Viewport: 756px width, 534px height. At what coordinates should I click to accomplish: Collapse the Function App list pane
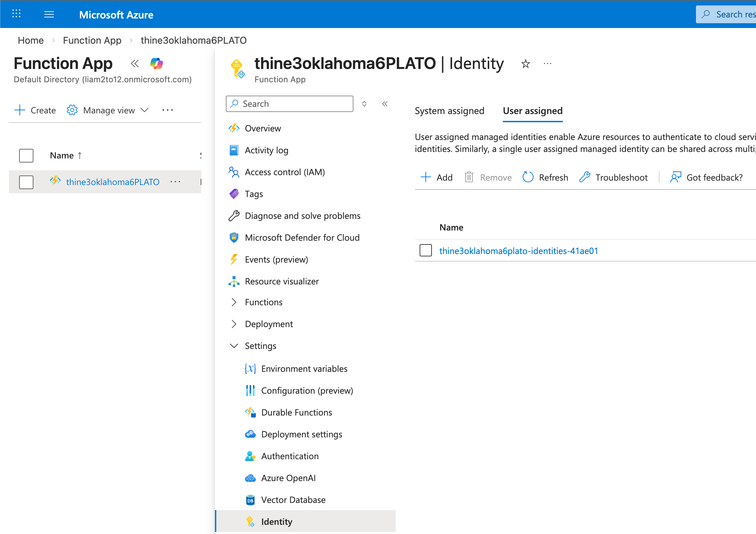pyautogui.click(x=135, y=64)
